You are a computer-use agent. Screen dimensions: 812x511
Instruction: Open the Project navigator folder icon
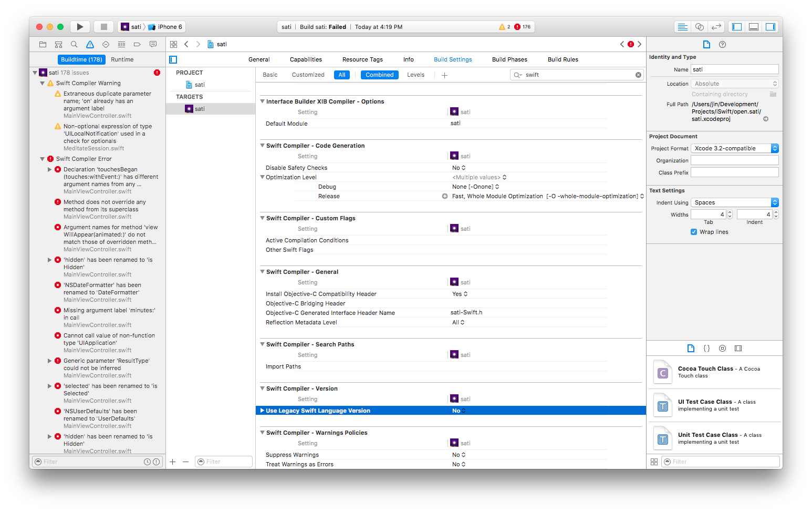[43, 44]
